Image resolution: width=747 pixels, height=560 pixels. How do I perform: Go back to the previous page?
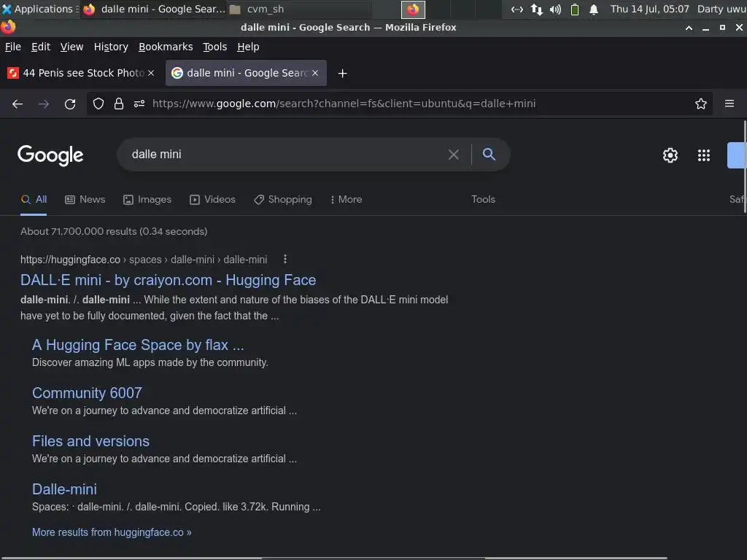coord(18,104)
